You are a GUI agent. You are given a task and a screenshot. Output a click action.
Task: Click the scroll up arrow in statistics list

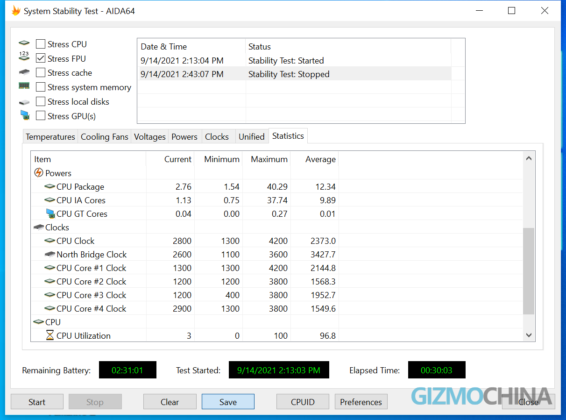tap(529, 158)
